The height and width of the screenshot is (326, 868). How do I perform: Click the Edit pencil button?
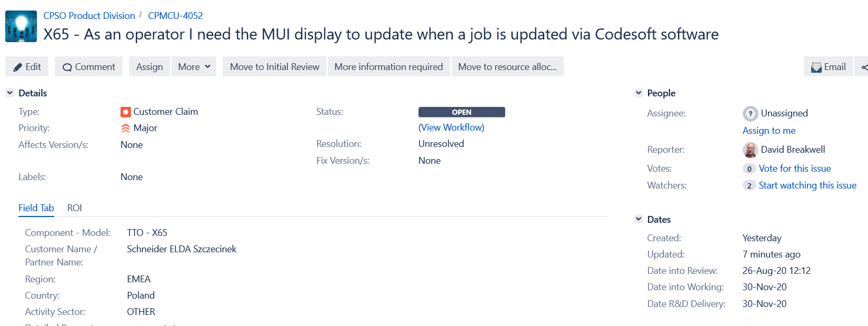[27, 67]
